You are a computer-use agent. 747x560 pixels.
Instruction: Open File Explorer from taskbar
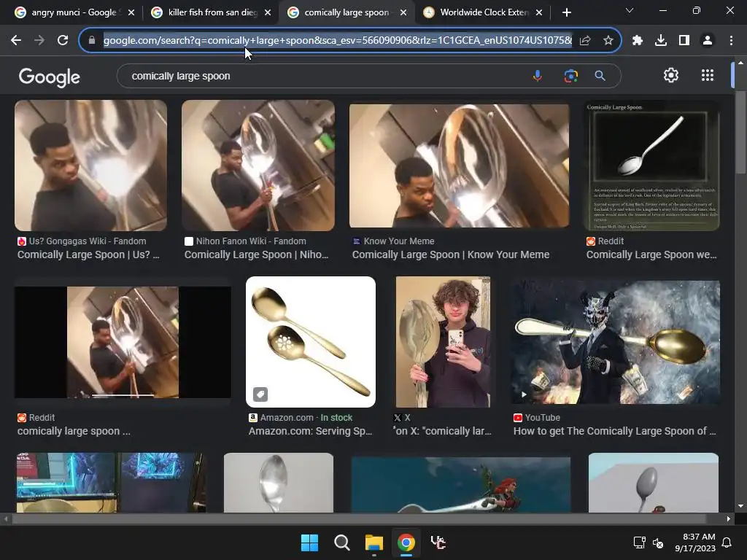pyautogui.click(x=374, y=542)
